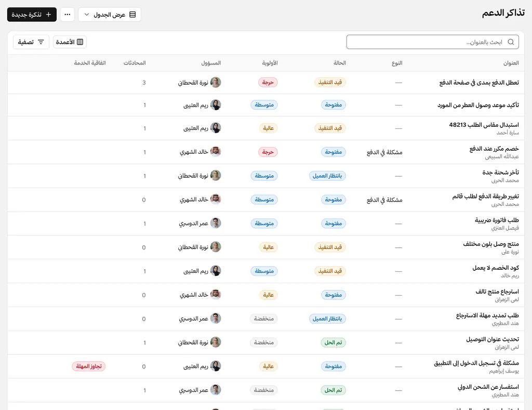Click تم الحل status on استفسار عن الشحن row

(x=334, y=390)
